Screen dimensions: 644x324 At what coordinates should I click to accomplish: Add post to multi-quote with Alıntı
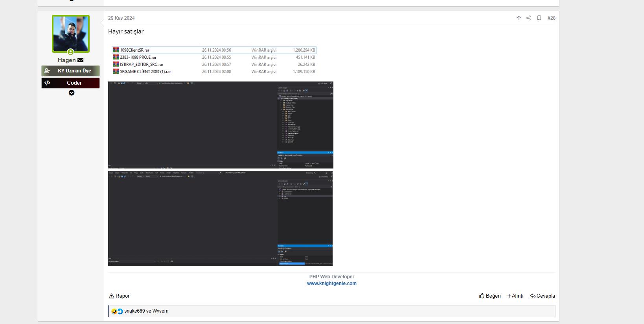515,296
